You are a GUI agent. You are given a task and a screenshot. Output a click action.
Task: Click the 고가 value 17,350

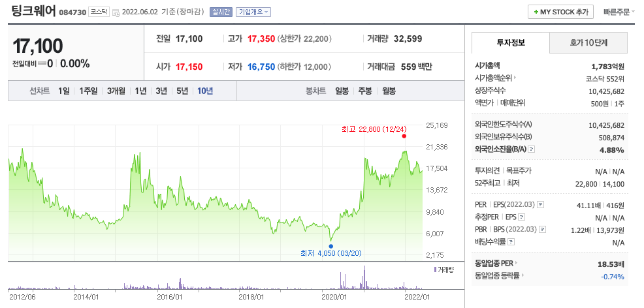pyautogui.click(x=261, y=39)
